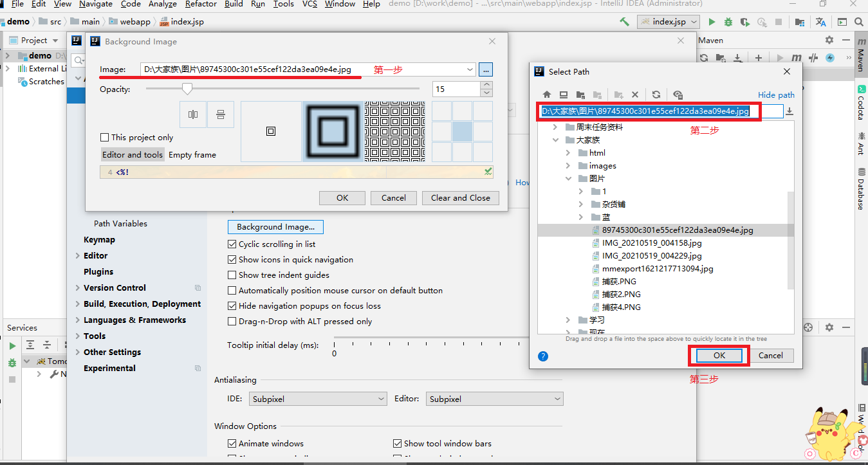This screenshot has width=868, height=465.
Task: Uncheck Show icons in quick navigation
Action: click(x=232, y=260)
